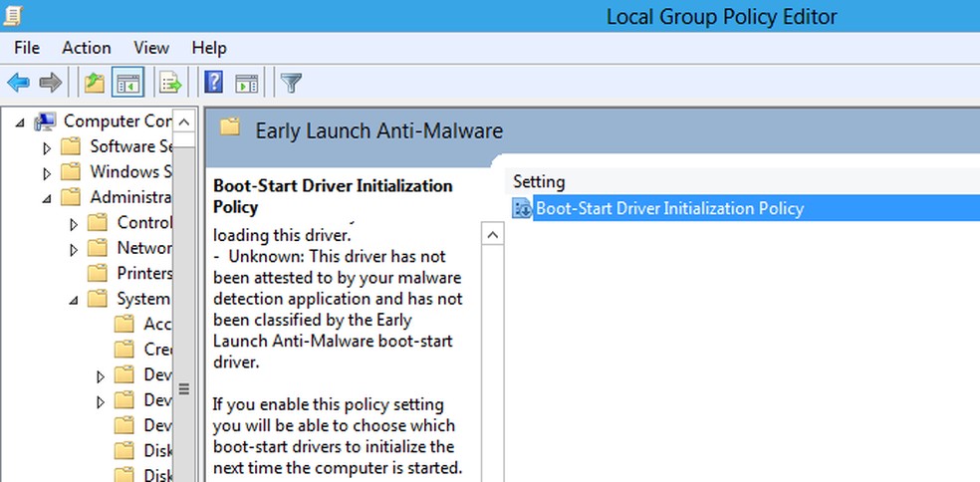Expand the Software Settings node

tap(46, 148)
